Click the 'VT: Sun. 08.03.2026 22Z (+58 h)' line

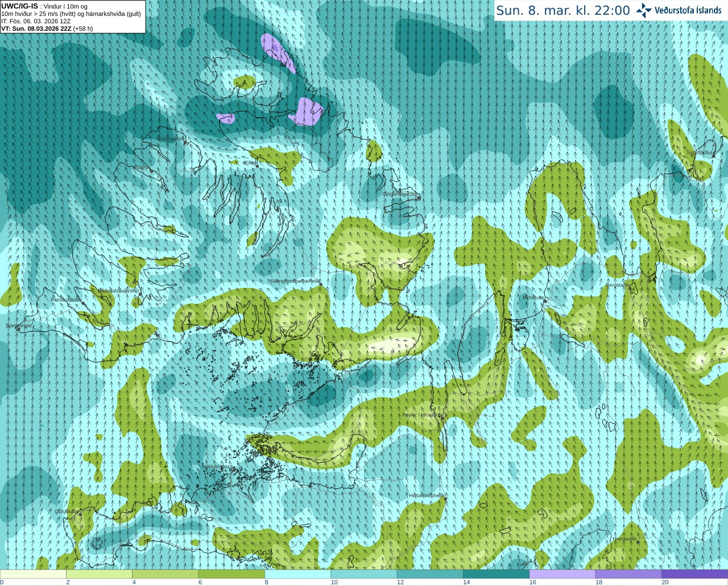(47, 28)
